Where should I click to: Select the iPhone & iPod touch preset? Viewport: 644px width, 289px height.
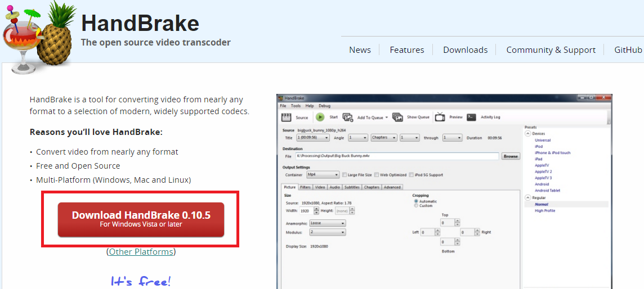552,152
